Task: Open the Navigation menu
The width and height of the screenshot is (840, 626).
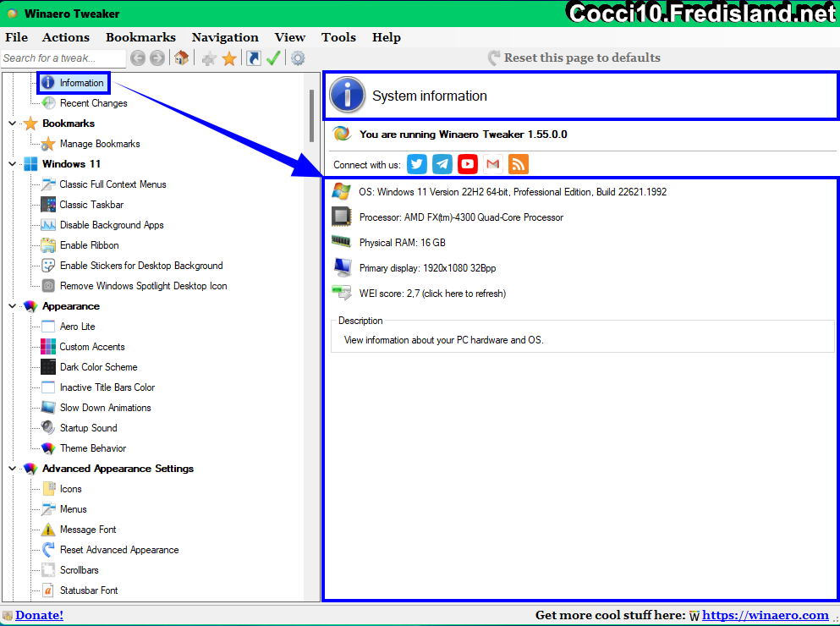Action: [x=225, y=37]
